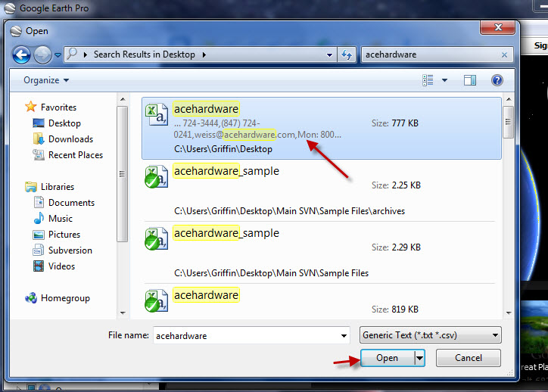Click Search Results in Desktop breadcrumb
548x392 pixels.
[x=144, y=54]
